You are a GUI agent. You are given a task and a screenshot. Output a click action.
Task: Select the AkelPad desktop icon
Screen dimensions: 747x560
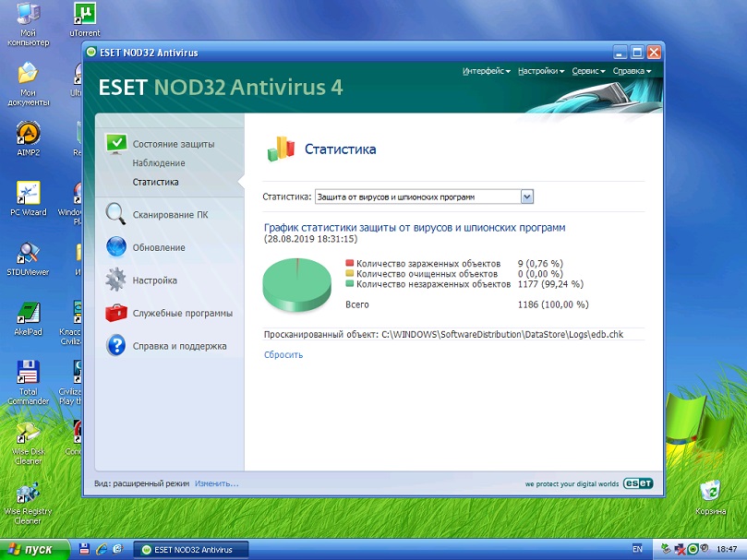28,318
